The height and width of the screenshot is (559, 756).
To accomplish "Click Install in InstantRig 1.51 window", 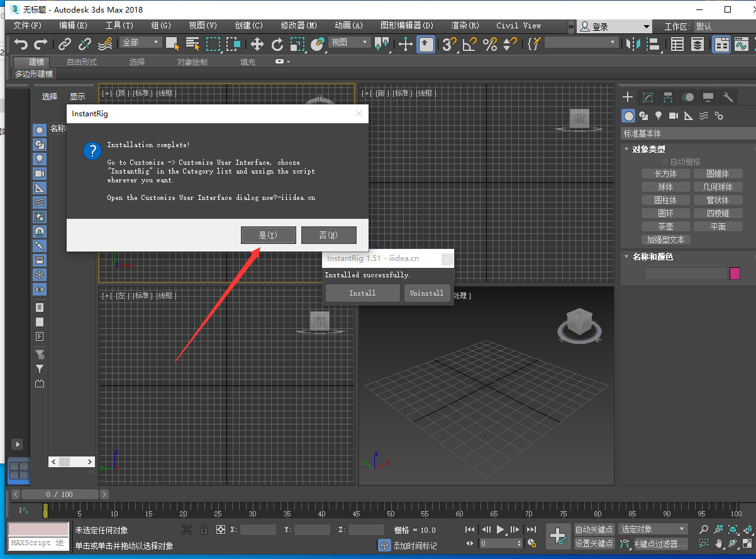I will [x=362, y=293].
